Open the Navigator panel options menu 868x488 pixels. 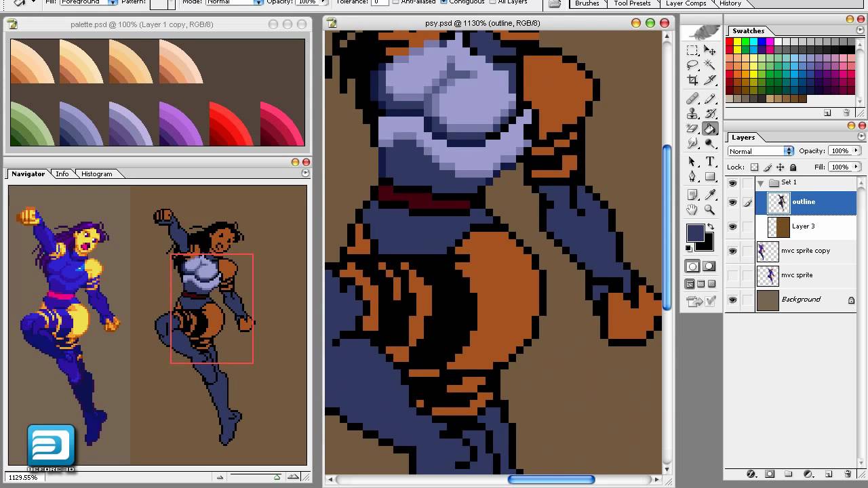click(305, 174)
